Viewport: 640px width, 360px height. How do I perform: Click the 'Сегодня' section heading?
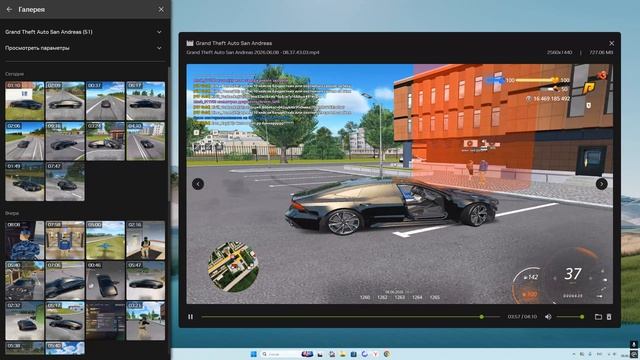click(15, 74)
